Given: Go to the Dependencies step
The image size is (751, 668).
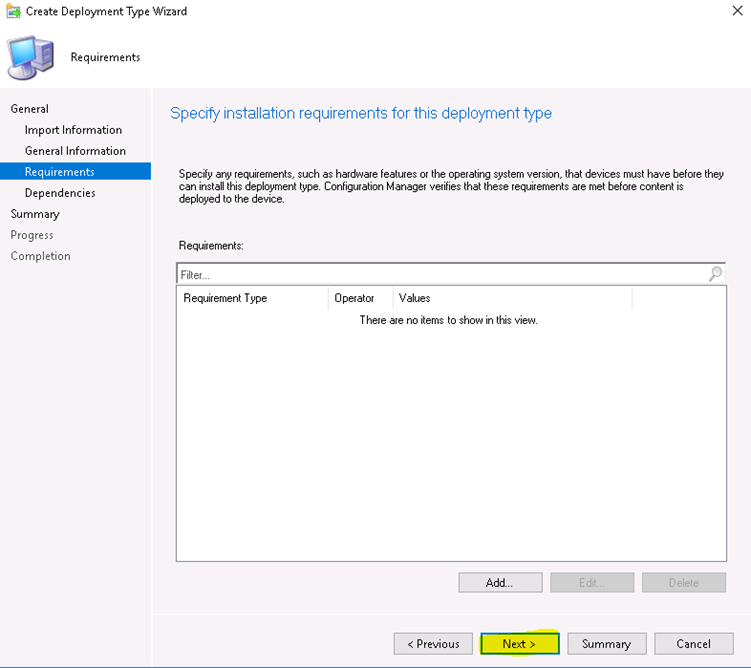Looking at the screenshot, I should coord(60,192).
